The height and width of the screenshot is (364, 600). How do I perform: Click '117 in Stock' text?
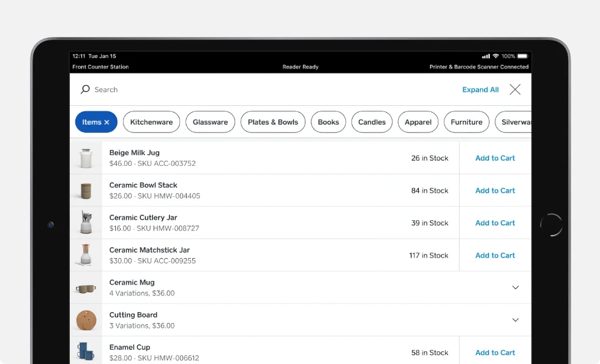pyautogui.click(x=429, y=256)
